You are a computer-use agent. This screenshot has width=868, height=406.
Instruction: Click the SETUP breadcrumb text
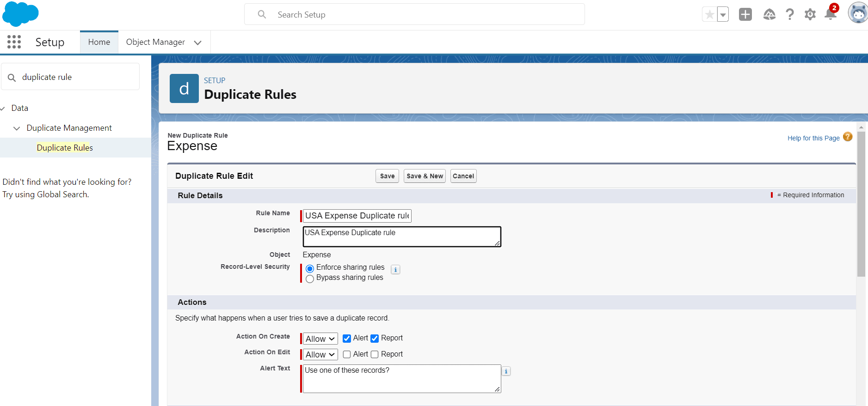click(x=215, y=80)
